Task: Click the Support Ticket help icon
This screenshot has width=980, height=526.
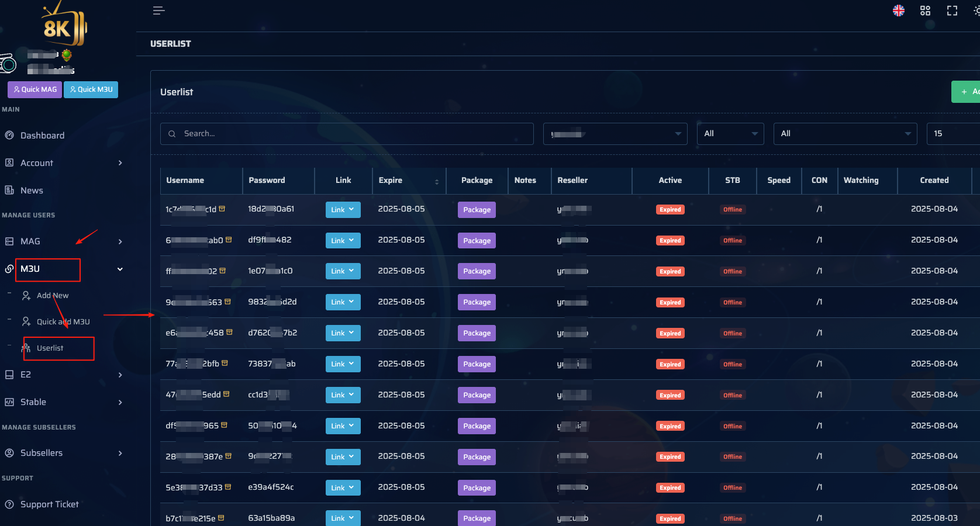Action: click(x=9, y=504)
